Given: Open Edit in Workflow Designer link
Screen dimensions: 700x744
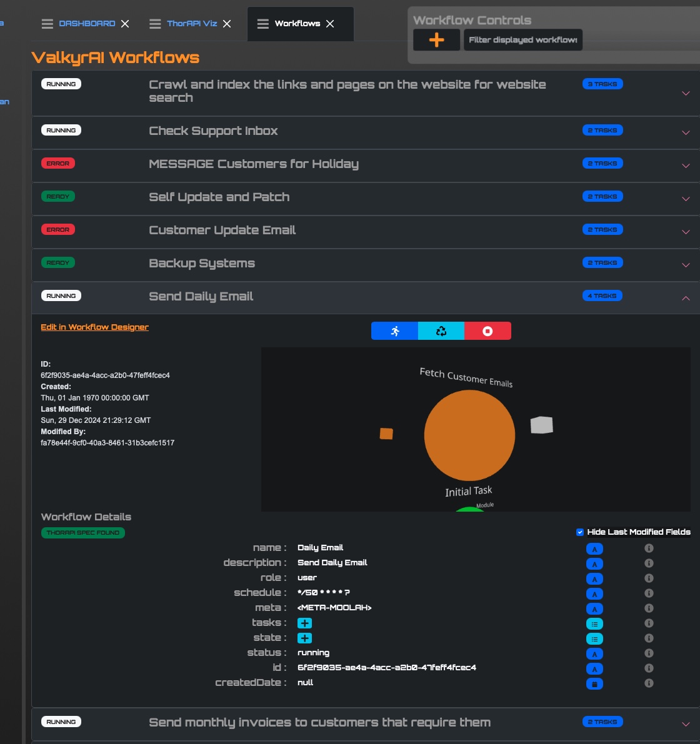Looking at the screenshot, I should click(94, 327).
